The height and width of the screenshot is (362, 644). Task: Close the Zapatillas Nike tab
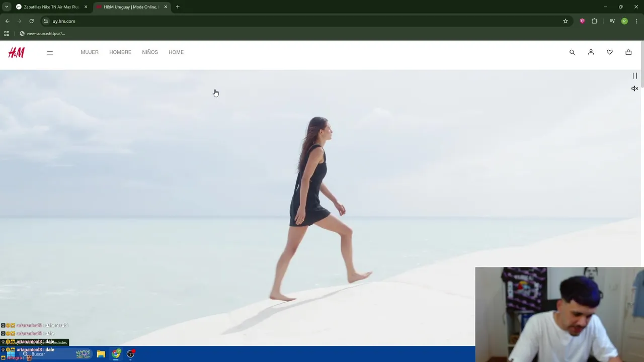pyautogui.click(x=86, y=7)
